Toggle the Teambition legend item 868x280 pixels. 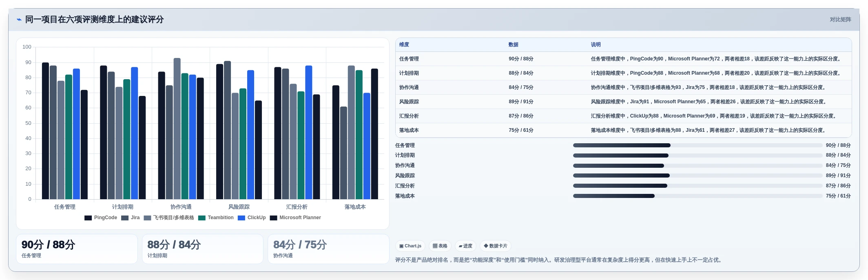[216, 218]
